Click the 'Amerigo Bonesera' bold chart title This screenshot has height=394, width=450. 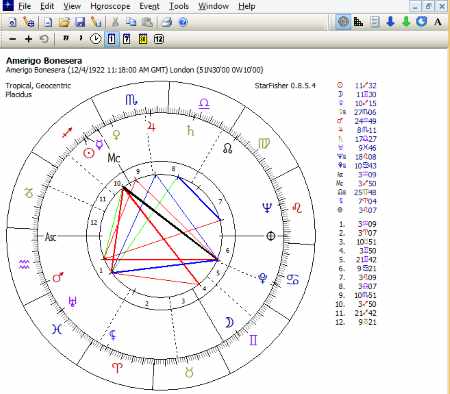(44, 61)
